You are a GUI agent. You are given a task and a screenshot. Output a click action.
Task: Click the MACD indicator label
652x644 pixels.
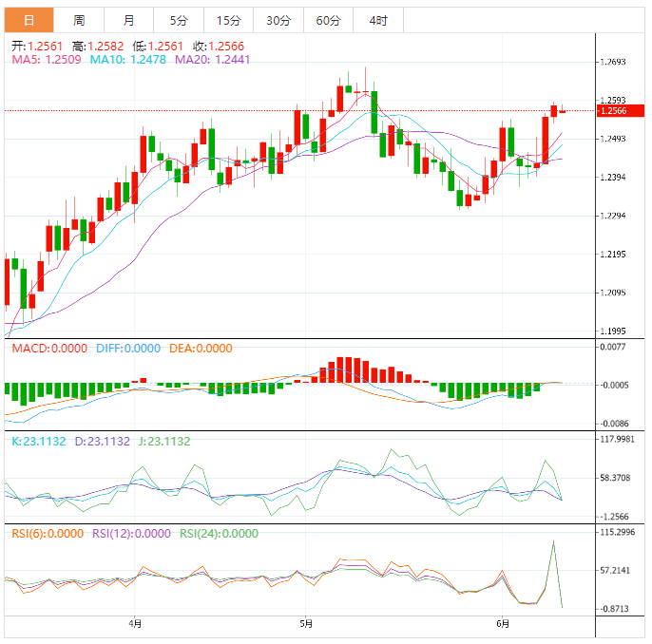(49, 349)
